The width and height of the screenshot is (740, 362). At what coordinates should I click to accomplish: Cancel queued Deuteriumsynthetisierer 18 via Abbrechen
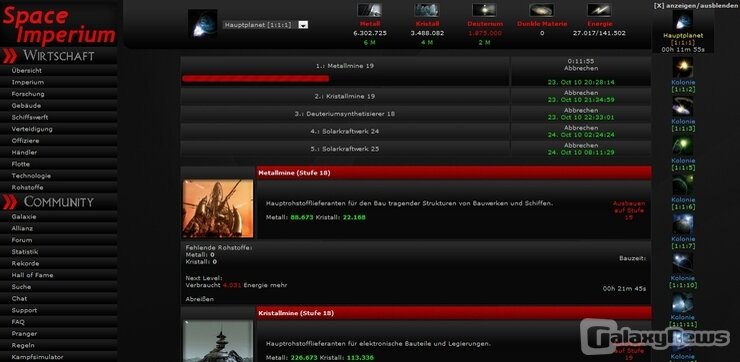(581, 110)
